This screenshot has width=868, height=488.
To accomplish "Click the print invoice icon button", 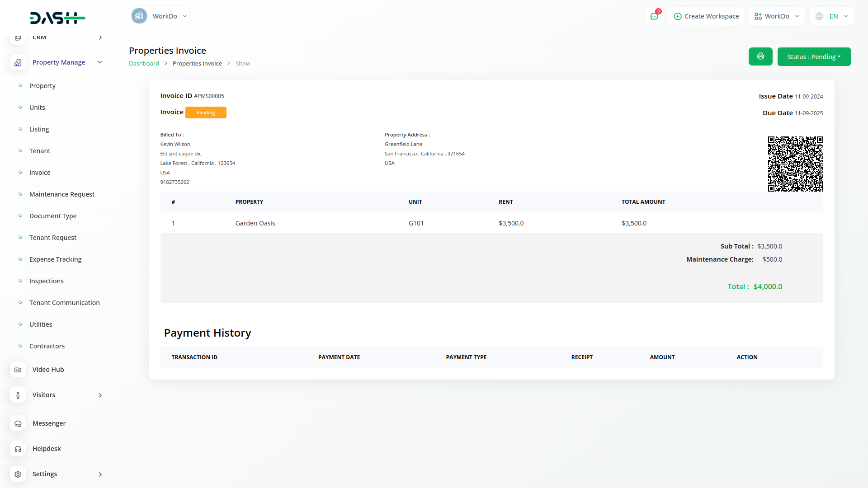I will click(x=760, y=56).
